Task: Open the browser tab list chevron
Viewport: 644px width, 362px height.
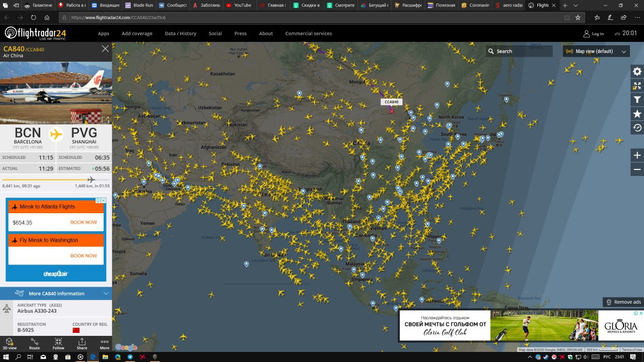Action: pyautogui.click(x=576, y=5)
